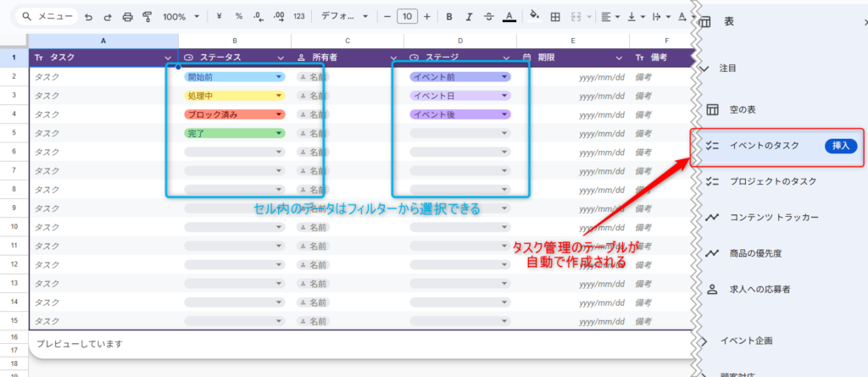This screenshot has height=377, width=868.
Task: Open the text color picker
Action: (x=509, y=17)
